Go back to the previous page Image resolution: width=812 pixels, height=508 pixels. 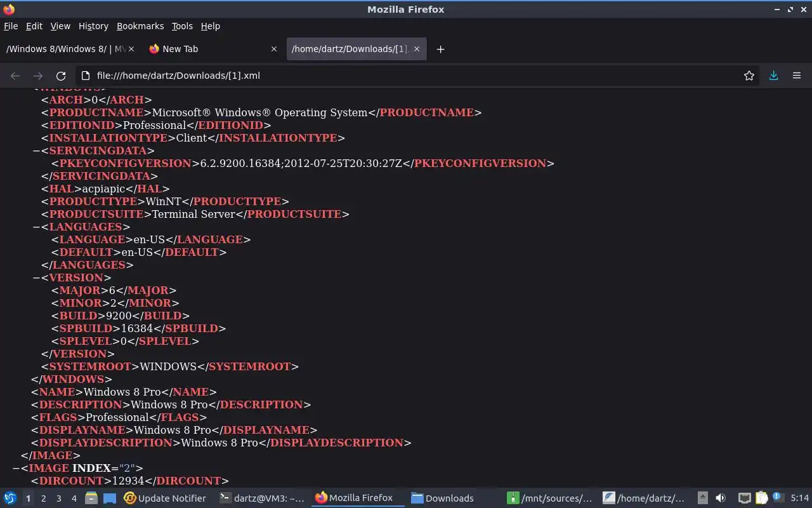(15, 76)
